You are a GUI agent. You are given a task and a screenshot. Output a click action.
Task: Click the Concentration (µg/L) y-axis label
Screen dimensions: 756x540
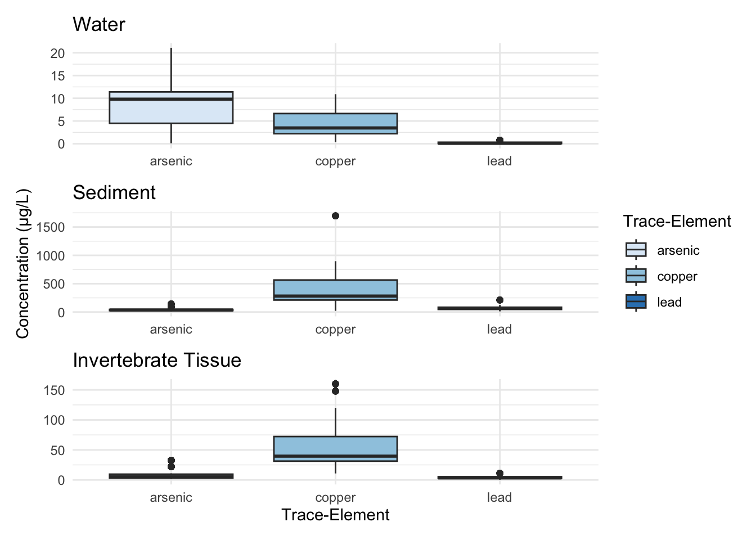point(23,264)
